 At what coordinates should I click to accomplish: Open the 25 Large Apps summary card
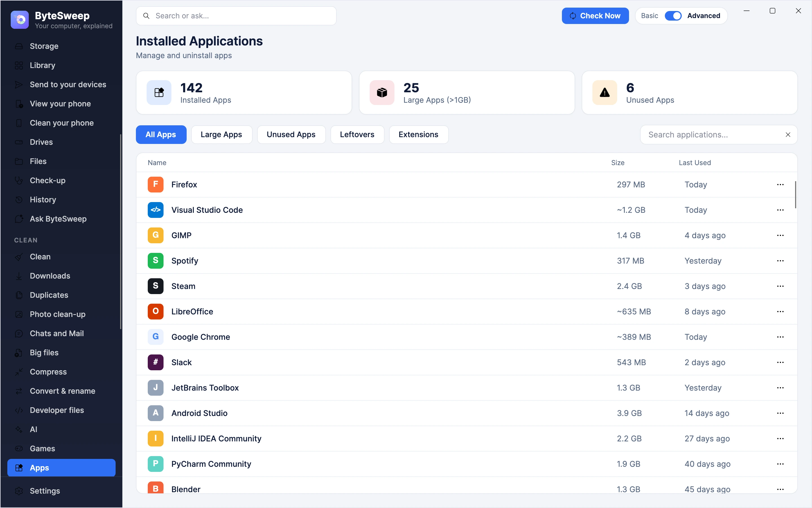click(x=467, y=92)
